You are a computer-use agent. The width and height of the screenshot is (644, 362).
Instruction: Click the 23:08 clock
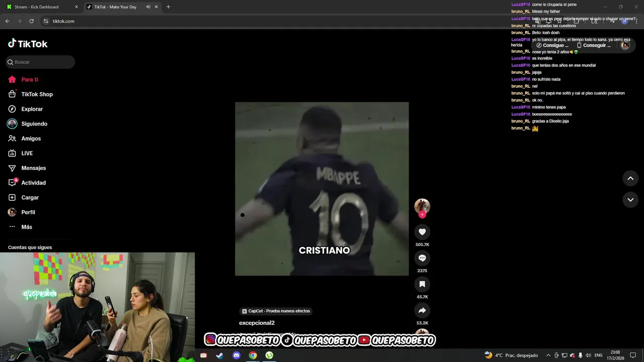(x=615, y=352)
